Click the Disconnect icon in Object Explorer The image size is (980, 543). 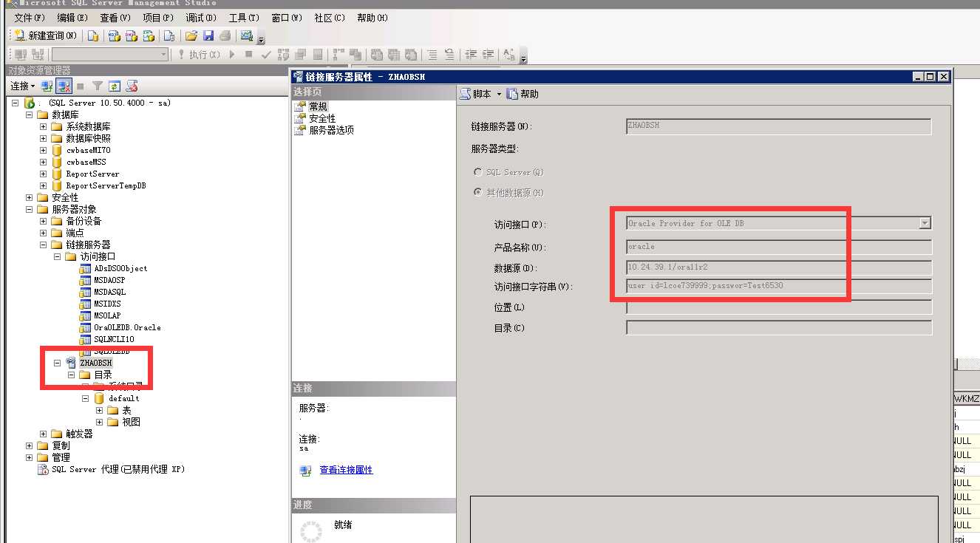pyautogui.click(x=64, y=86)
